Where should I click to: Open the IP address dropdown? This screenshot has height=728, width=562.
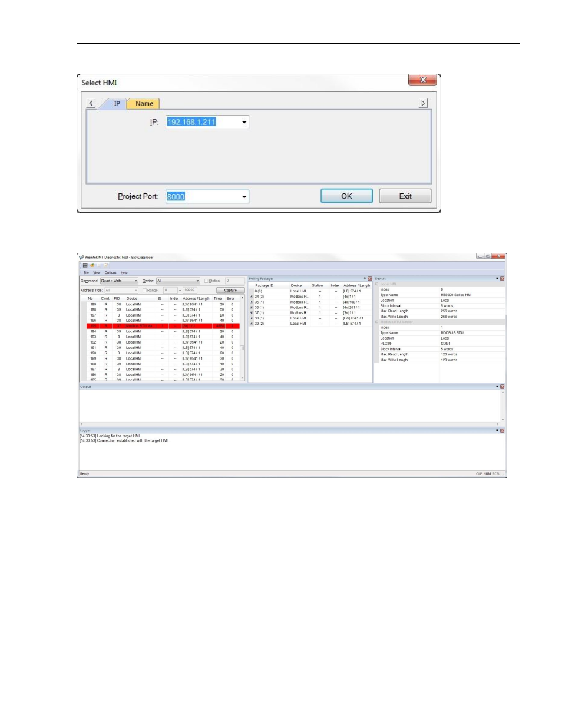click(x=244, y=122)
